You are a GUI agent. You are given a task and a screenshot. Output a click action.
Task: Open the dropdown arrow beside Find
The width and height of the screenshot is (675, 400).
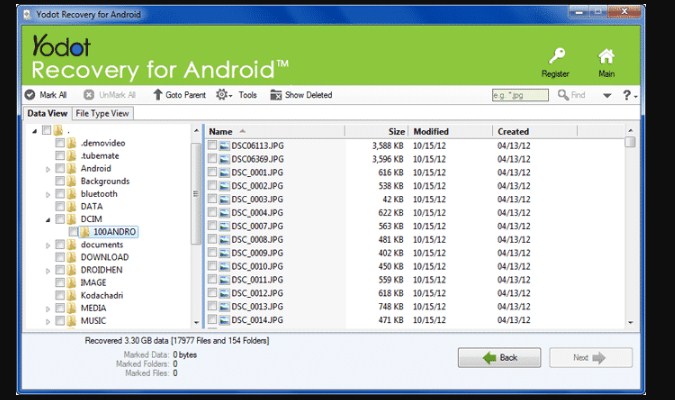click(607, 96)
